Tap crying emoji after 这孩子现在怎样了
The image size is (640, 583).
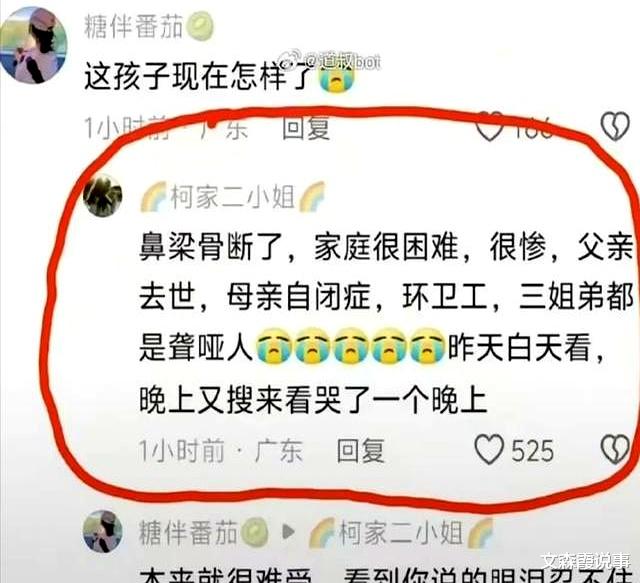(336, 78)
